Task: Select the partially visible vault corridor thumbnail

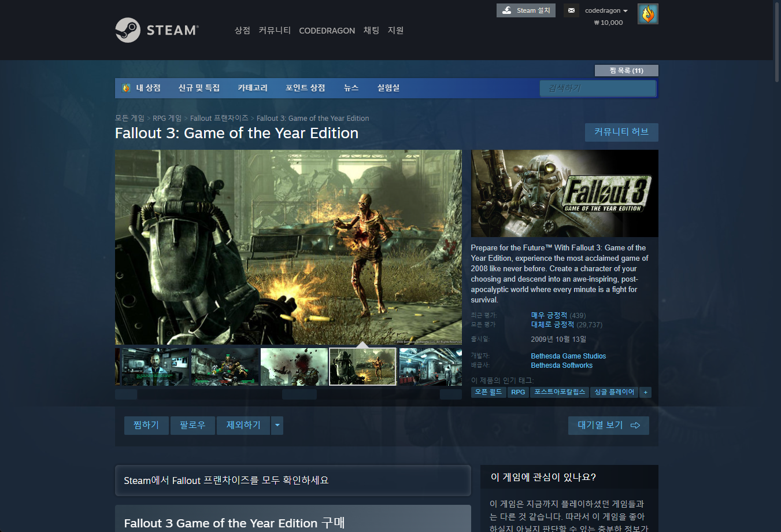Action: pos(431,367)
